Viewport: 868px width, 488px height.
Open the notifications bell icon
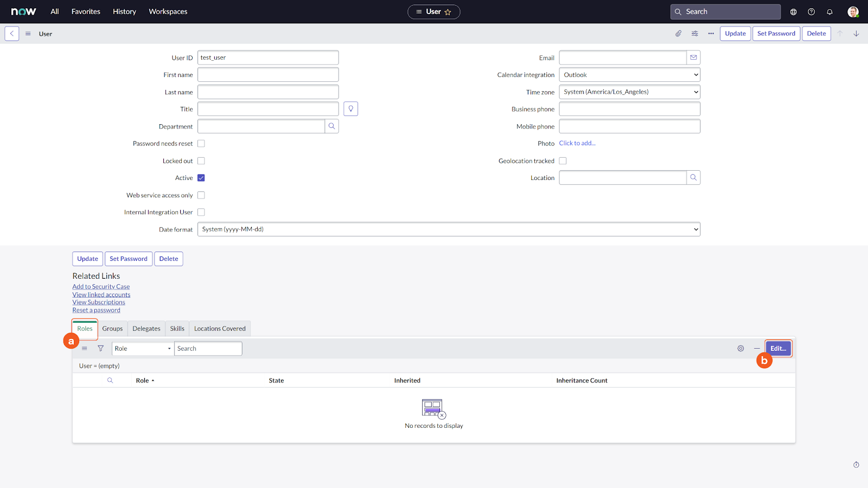coord(829,12)
